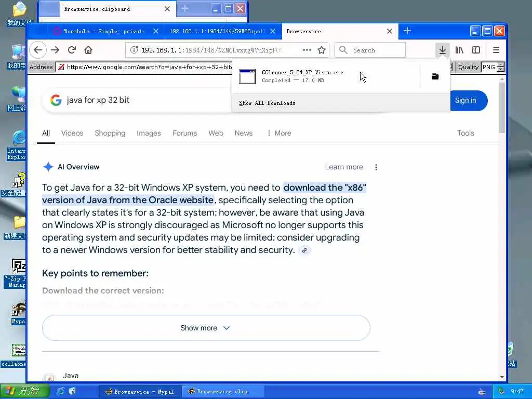Click the scrollbar down arrow at bottom
The height and width of the screenshot is (399, 532).
pyautogui.click(x=502, y=377)
